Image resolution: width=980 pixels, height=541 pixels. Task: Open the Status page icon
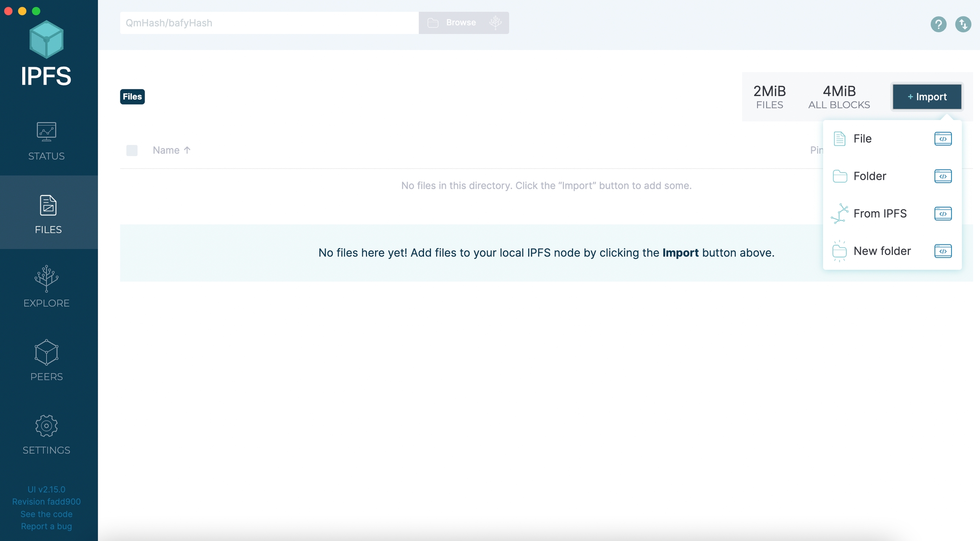point(46,131)
